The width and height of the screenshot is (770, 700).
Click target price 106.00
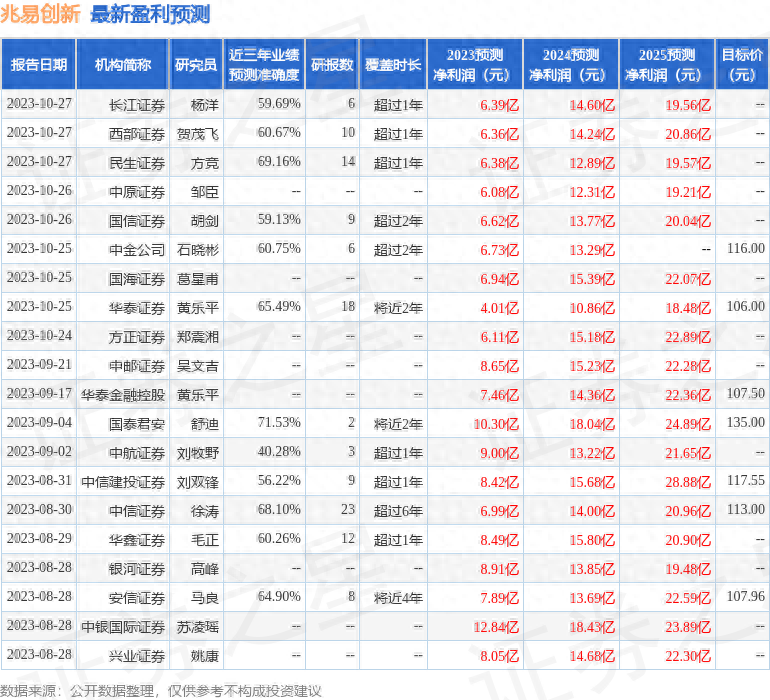pos(745,307)
